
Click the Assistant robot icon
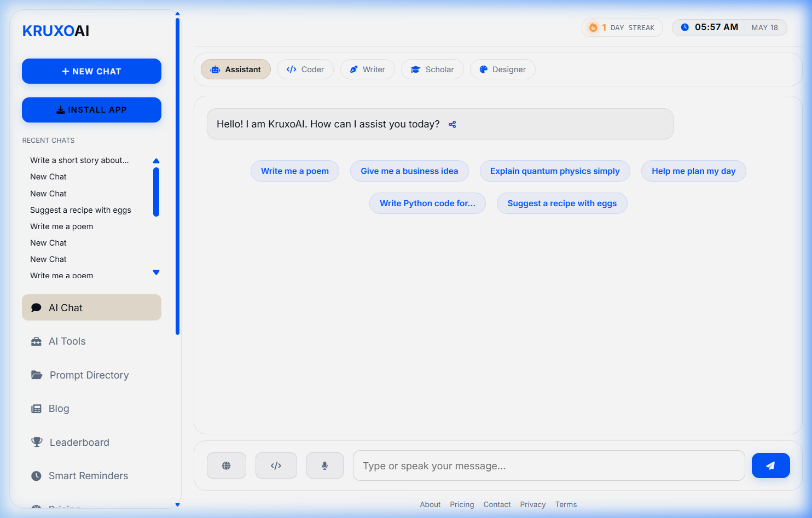pyautogui.click(x=215, y=69)
